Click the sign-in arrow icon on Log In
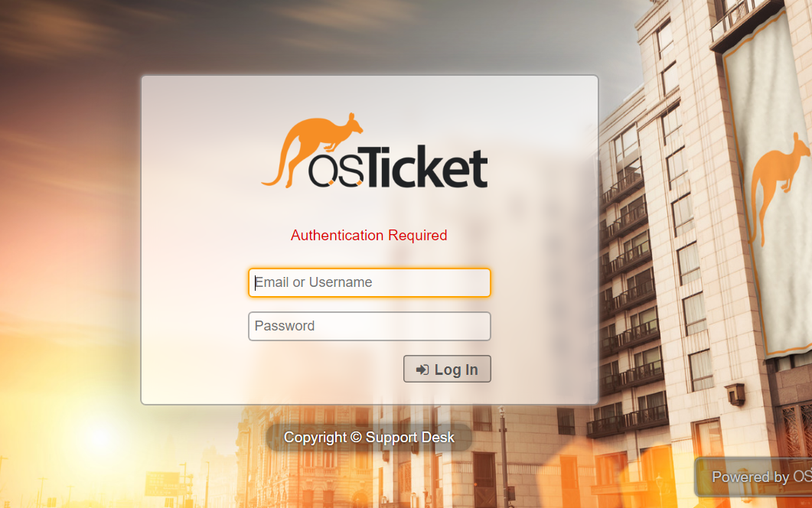This screenshot has width=812, height=508. tap(422, 370)
